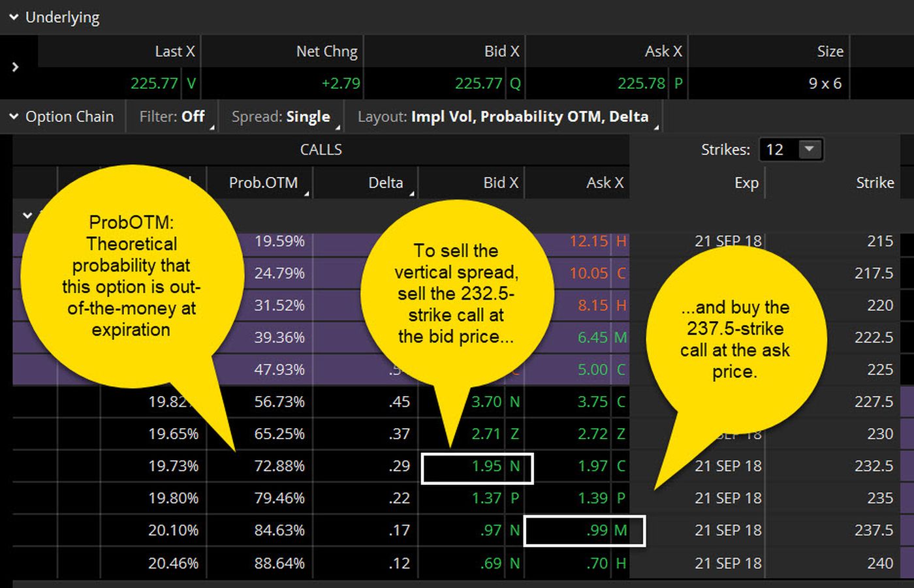Click the C exchange icon beside the 3.75 ask
Image resolution: width=914 pixels, height=588 pixels.
pyautogui.click(x=620, y=402)
